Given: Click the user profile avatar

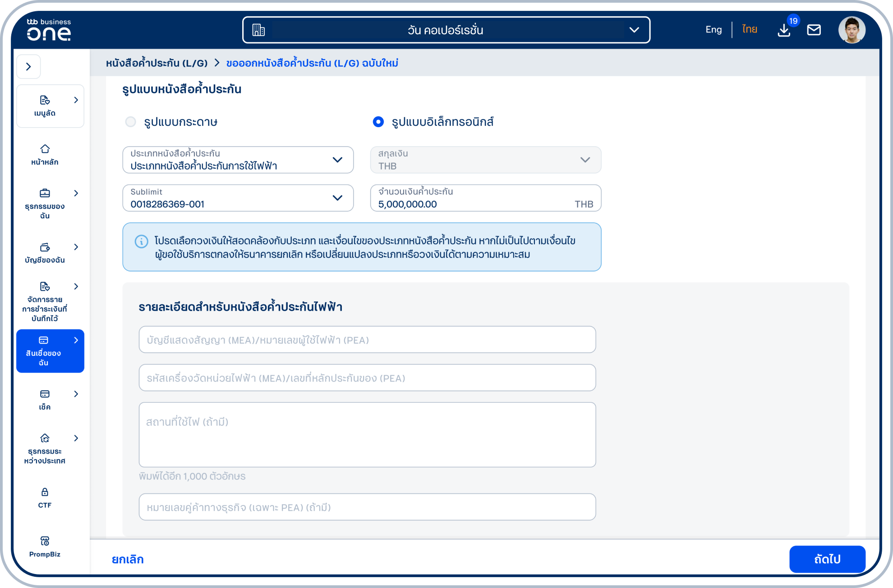Looking at the screenshot, I should [x=852, y=30].
